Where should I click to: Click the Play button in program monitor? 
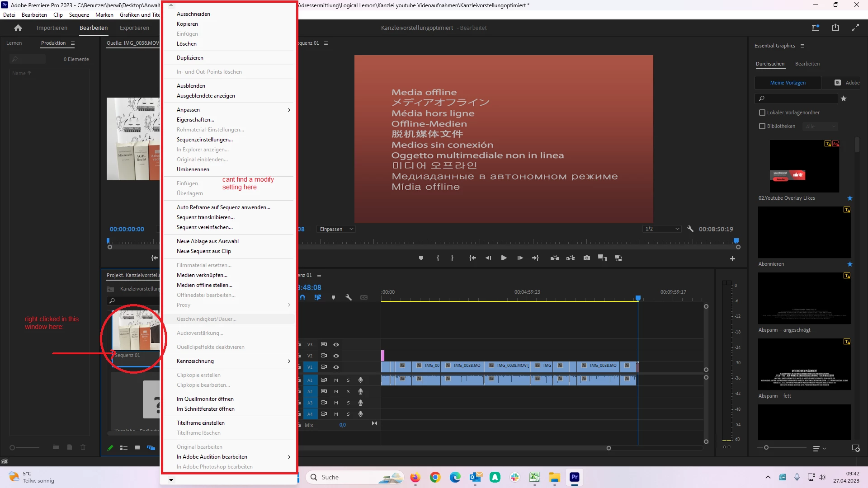click(x=504, y=258)
